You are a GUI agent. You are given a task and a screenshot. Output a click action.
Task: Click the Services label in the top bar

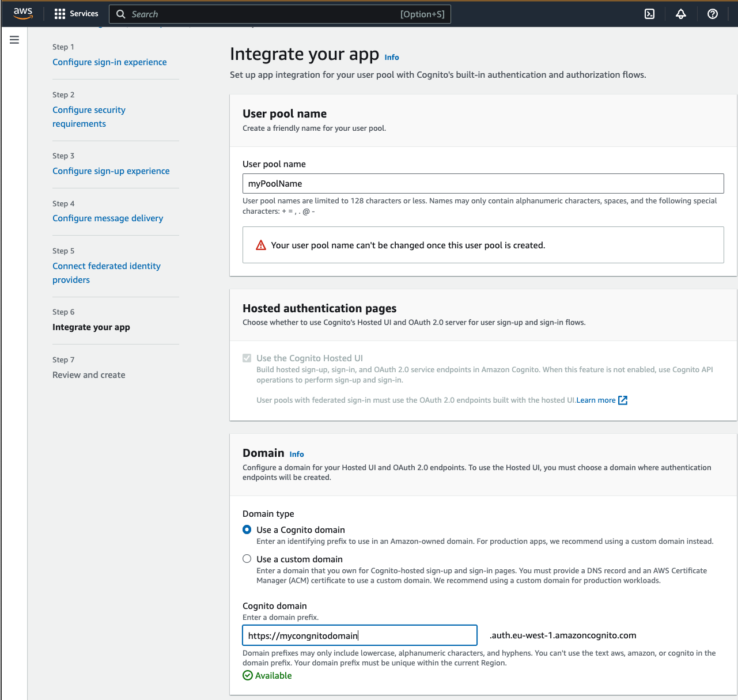pos(84,14)
